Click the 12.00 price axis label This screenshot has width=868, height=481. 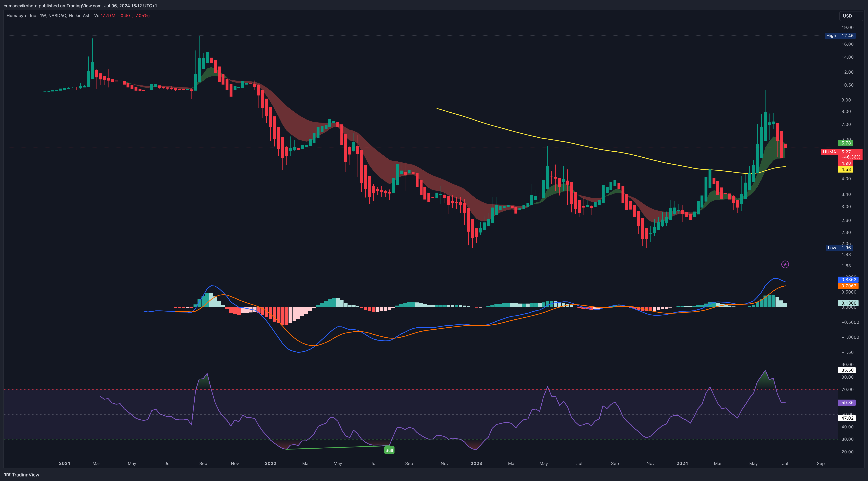(847, 72)
